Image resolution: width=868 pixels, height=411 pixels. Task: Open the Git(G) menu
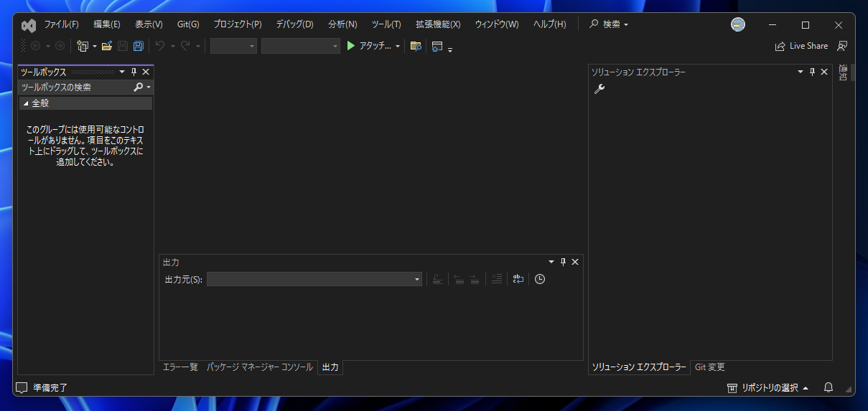pyautogui.click(x=188, y=24)
